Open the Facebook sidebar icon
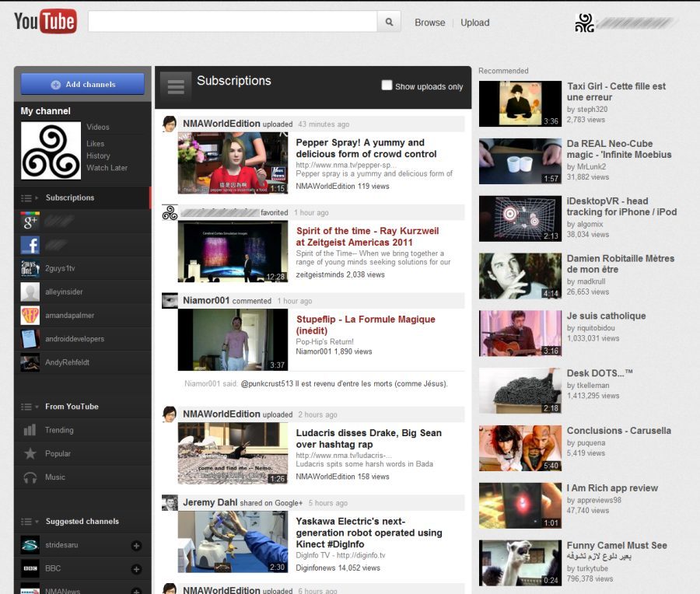The height and width of the screenshot is (594, 700). coord(30,245)
